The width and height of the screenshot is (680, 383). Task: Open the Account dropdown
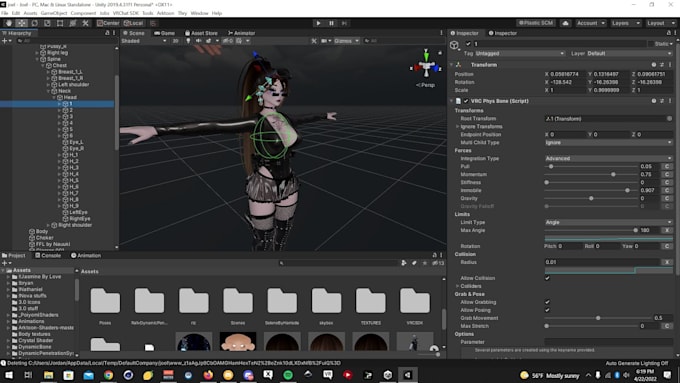click(x=590, y=23)
